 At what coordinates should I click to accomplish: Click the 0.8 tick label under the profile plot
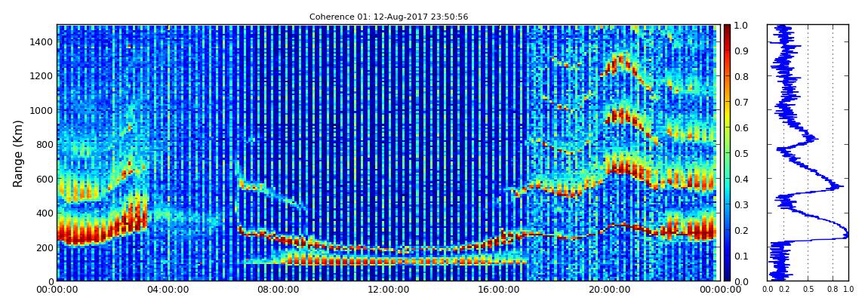(x=833, y=289)
